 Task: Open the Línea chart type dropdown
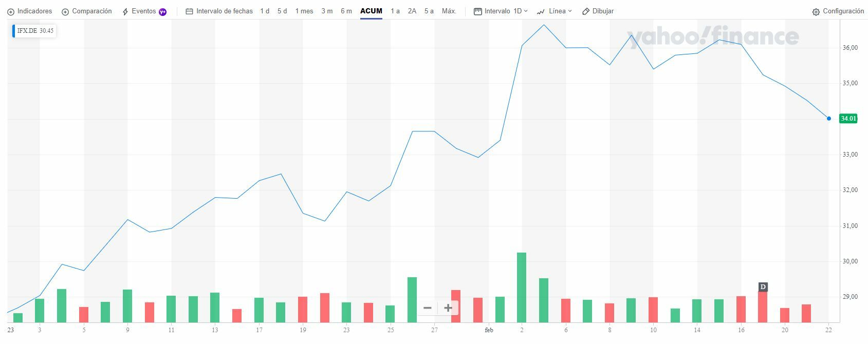click(554, 11)
